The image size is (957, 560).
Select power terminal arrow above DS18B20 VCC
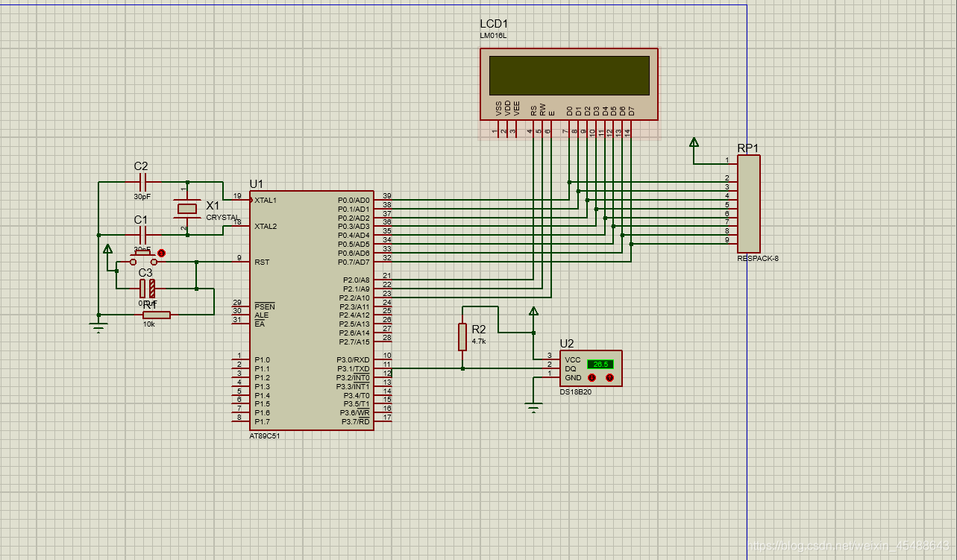pyautogui.click(x=533, y=311)
